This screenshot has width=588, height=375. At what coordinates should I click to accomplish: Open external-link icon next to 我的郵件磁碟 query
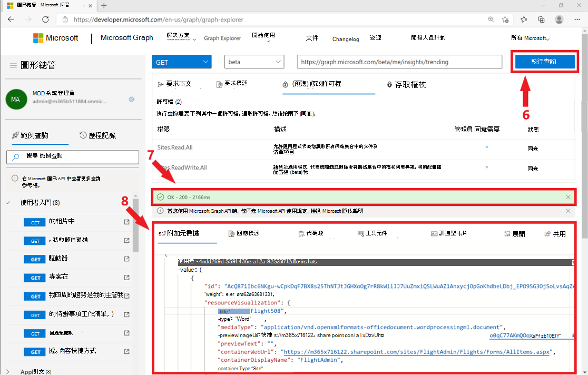127,240
